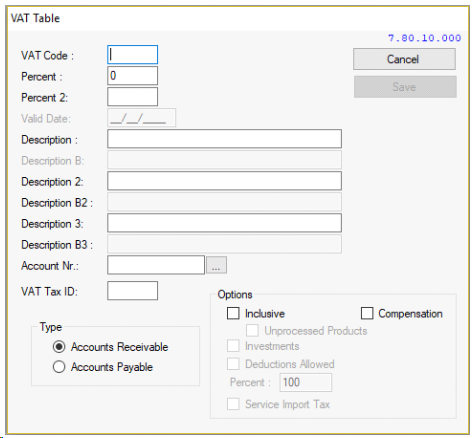Viewport: 474px width, 438px height.
Task: Click the Description 3 text box
Action: coord(224,223)
